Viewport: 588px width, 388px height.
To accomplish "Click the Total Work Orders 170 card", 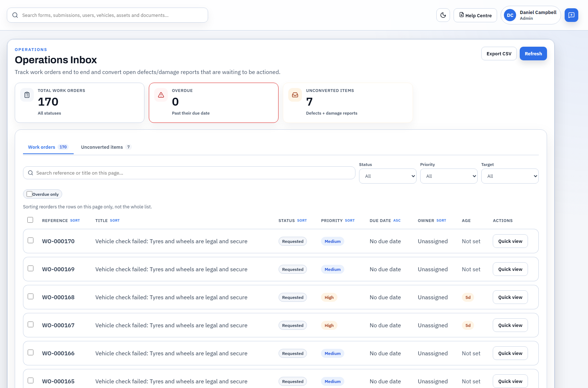I will tap(79, 103).
